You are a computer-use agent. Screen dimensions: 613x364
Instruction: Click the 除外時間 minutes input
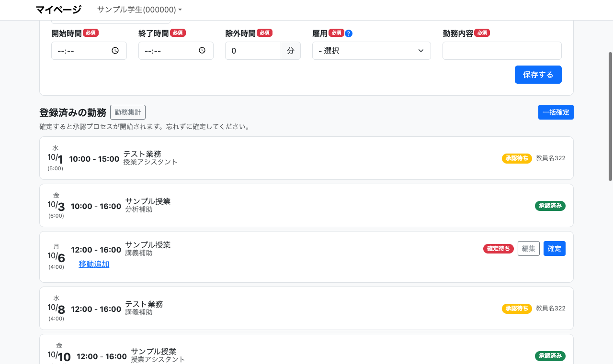[x=252, y=51]
